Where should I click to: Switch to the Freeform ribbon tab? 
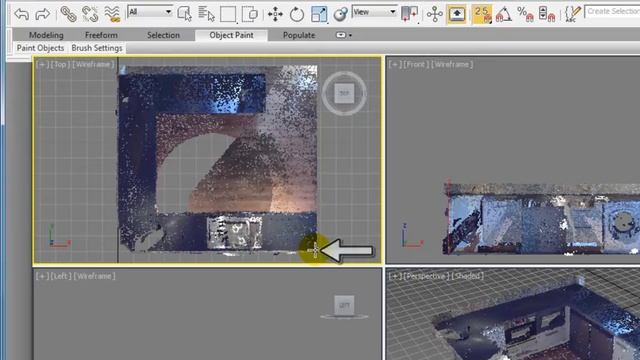(101, 35)
